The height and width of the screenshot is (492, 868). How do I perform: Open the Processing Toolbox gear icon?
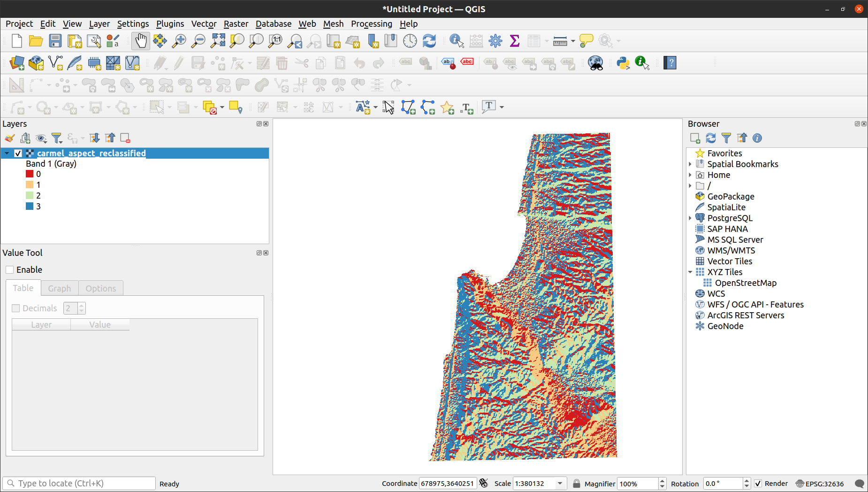point(495,41)
